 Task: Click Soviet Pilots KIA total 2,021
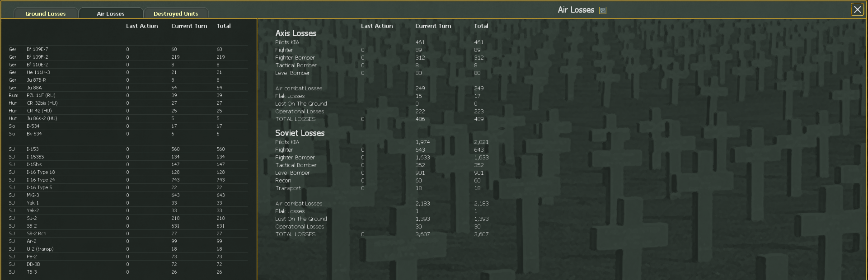(x=481, y=142)
